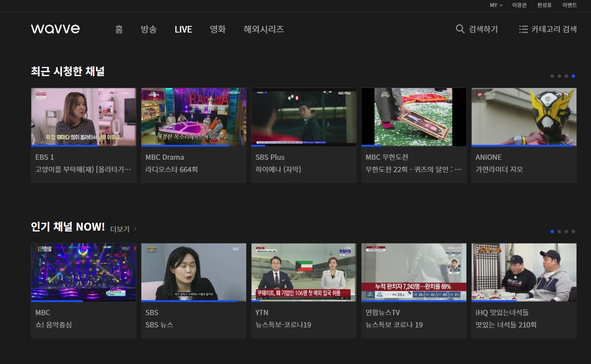Open the 이벤트 link

click(569, 5)
